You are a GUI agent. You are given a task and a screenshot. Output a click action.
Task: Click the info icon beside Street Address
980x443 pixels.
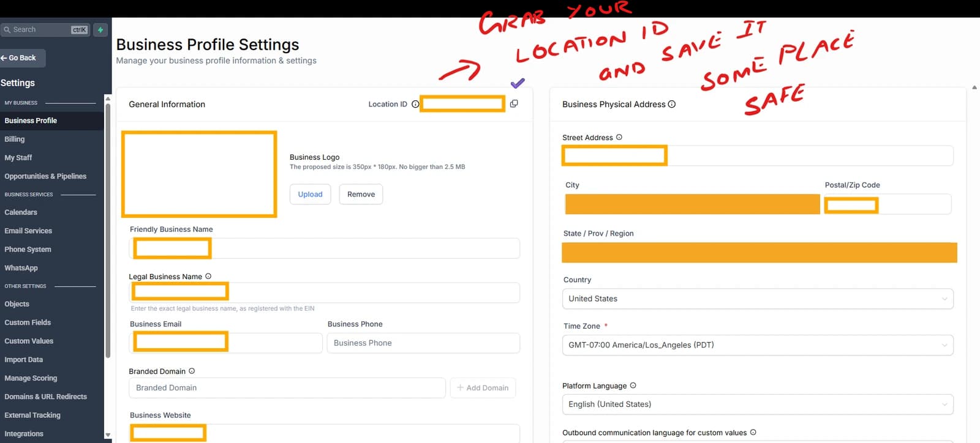pos(619,137)
